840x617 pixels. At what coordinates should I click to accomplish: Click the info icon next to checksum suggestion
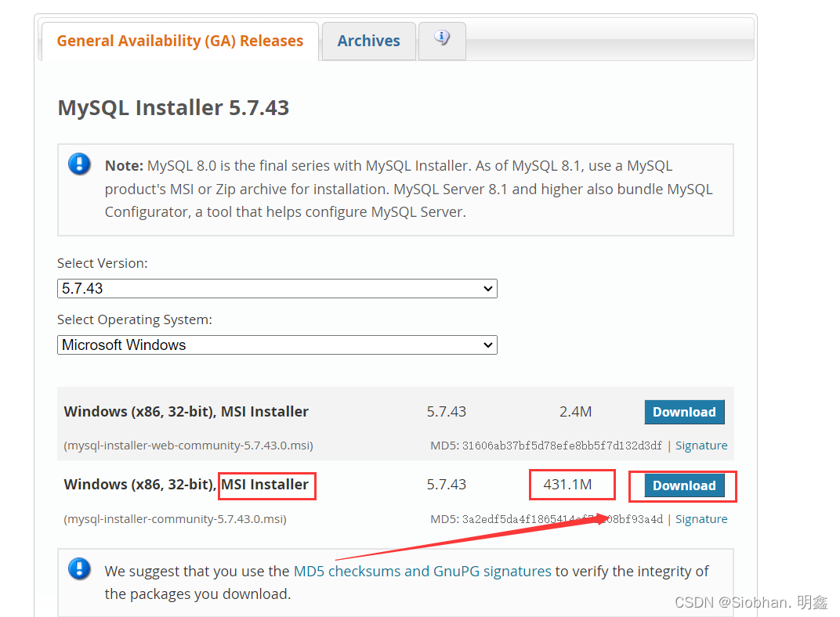pyautogui.click(x=79, y=568)
